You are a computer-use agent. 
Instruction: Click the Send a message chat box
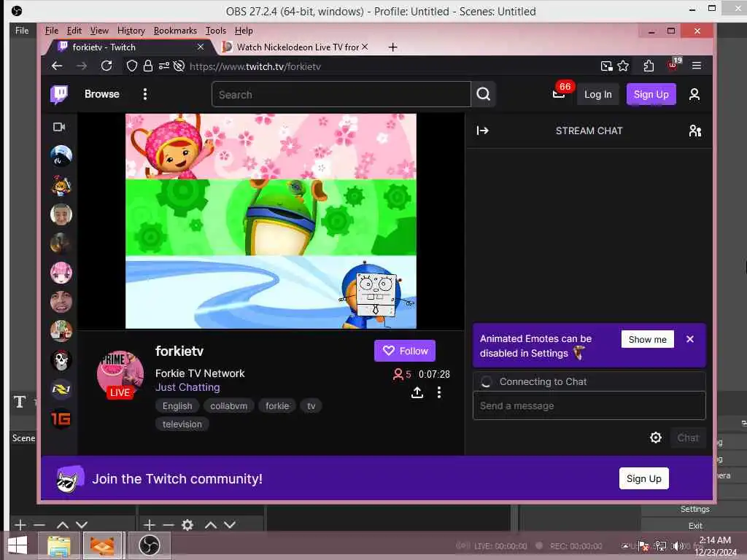tap(589, 405)
